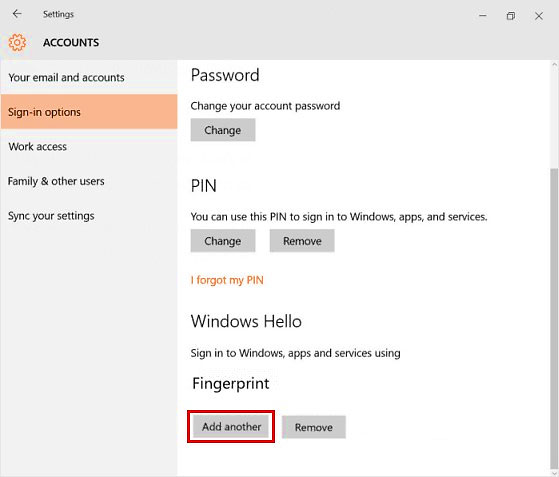Open Sync your settings
This screenshot has height=477, width=559.
click(x=89, y=215)
